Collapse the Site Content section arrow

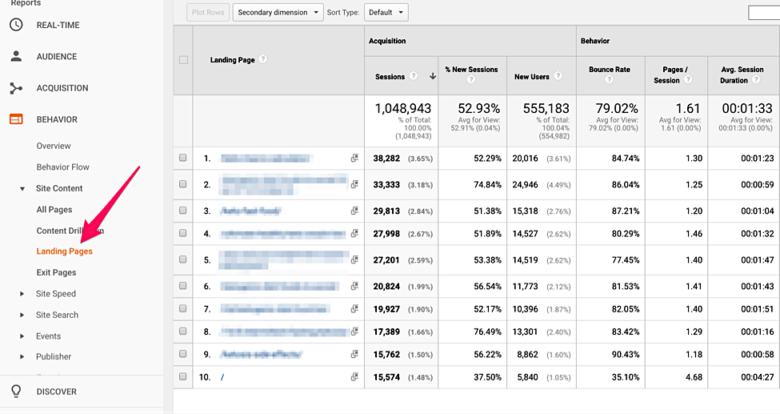22,189
